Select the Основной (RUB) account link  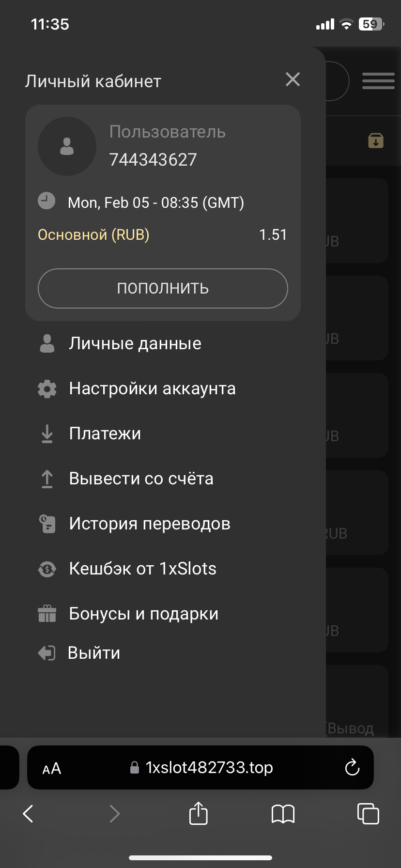(93, 235)
